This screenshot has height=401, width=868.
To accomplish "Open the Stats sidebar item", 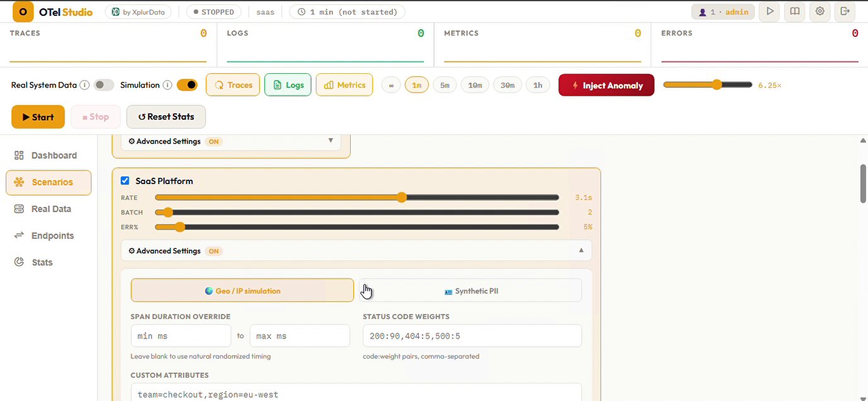I will pyautogui.click(x=42, y=262).
